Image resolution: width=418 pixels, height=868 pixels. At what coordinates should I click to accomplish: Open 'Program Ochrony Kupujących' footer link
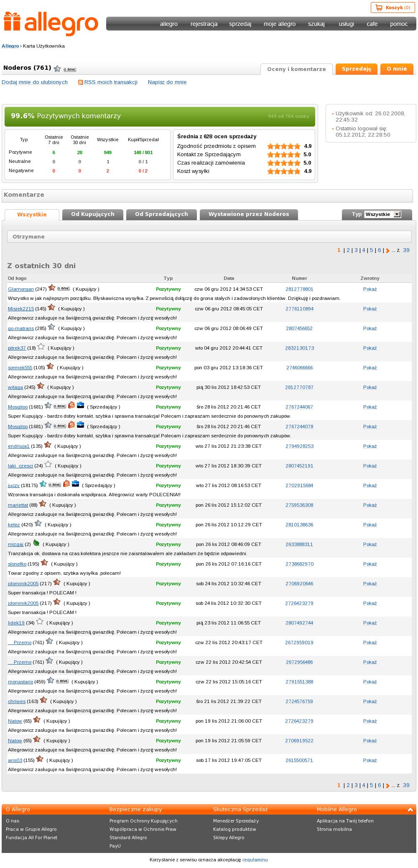(143, 821)
